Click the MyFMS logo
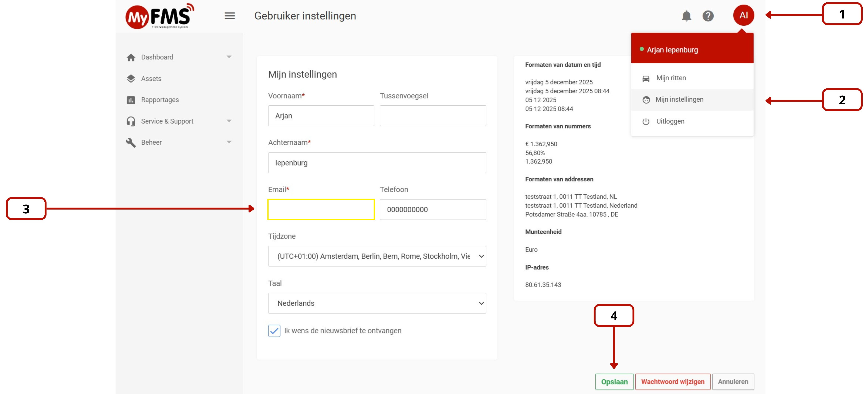This screenshot has width=868, height=394. 160,16
